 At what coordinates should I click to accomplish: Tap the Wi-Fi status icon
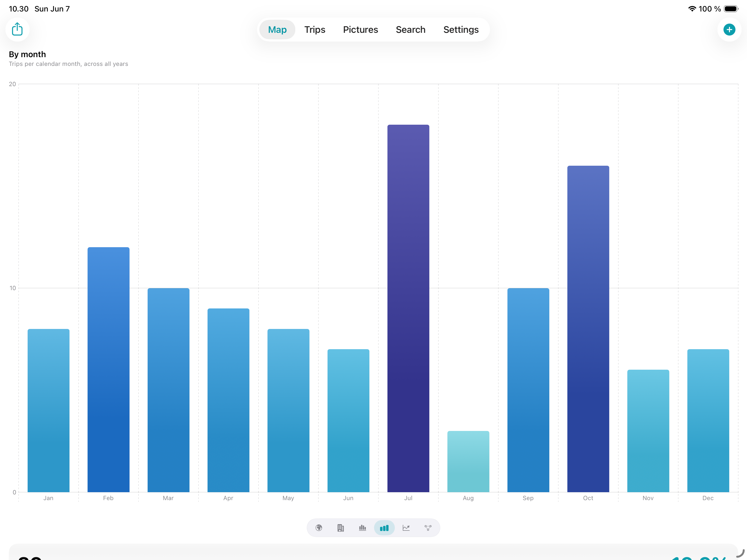[692, 9]
